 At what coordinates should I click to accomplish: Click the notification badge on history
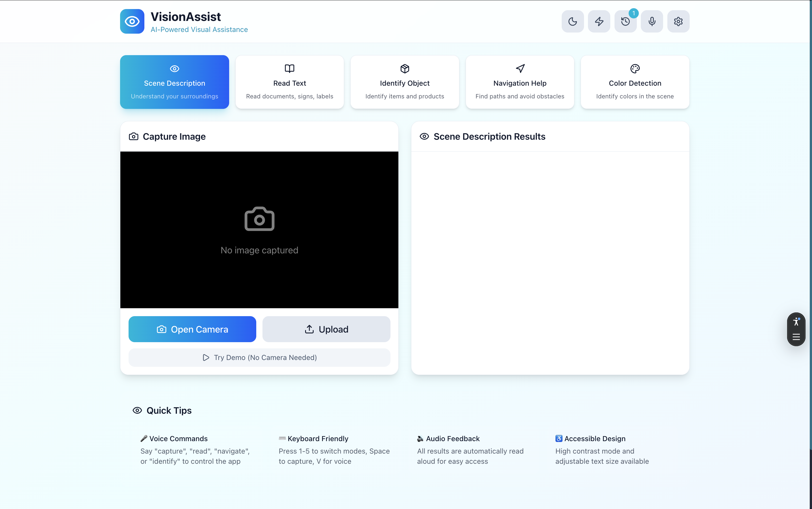tap(633, 14)
